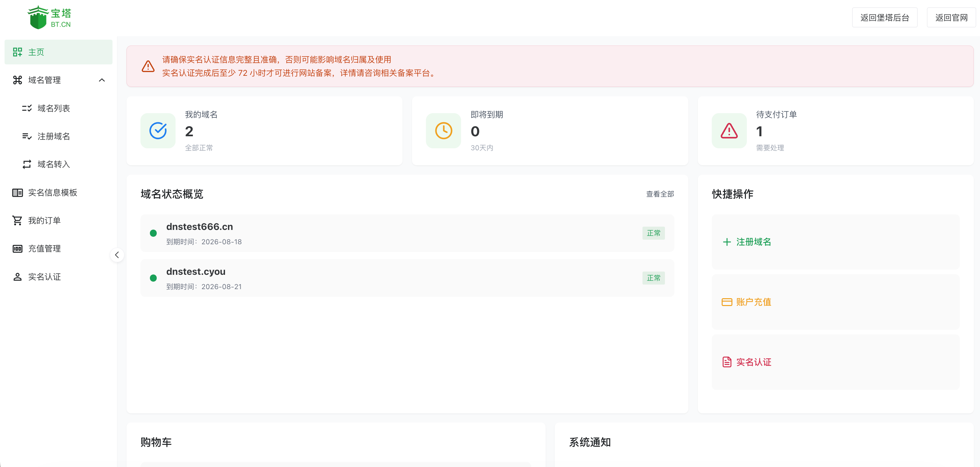Select the 主页 sidebar icon
Image resolution: width=980 pixels, height=467 pixels.
[x=18, y=52]
